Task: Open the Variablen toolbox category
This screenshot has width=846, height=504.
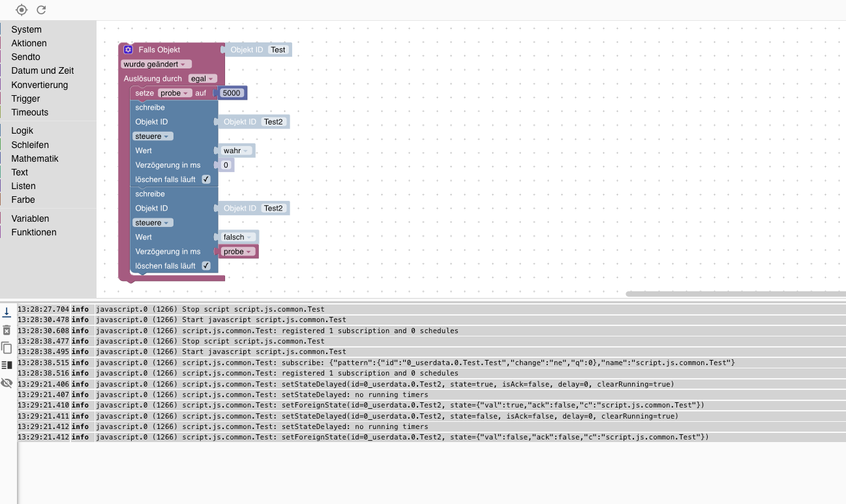Action: coord(30,218)
